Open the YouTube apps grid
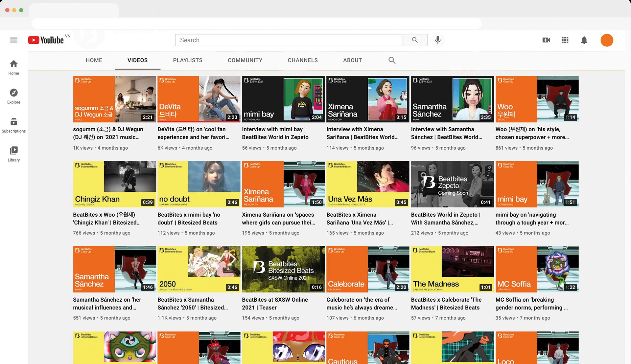Screen dimensions: 631x364 click(x=565, y=40)
